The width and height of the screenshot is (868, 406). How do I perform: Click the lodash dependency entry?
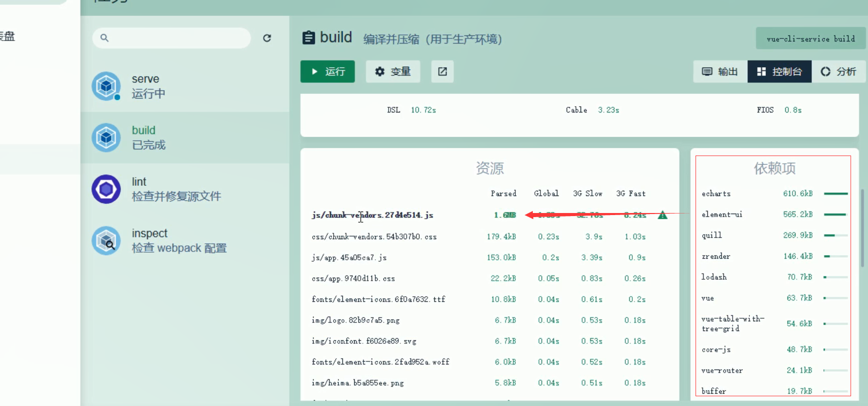[714, 277]
